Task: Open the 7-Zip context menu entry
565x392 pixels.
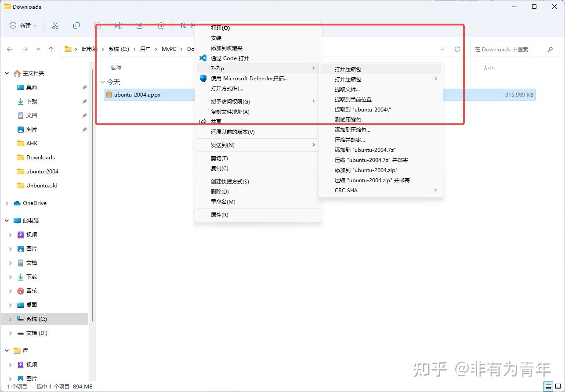Action: point(257,68)
